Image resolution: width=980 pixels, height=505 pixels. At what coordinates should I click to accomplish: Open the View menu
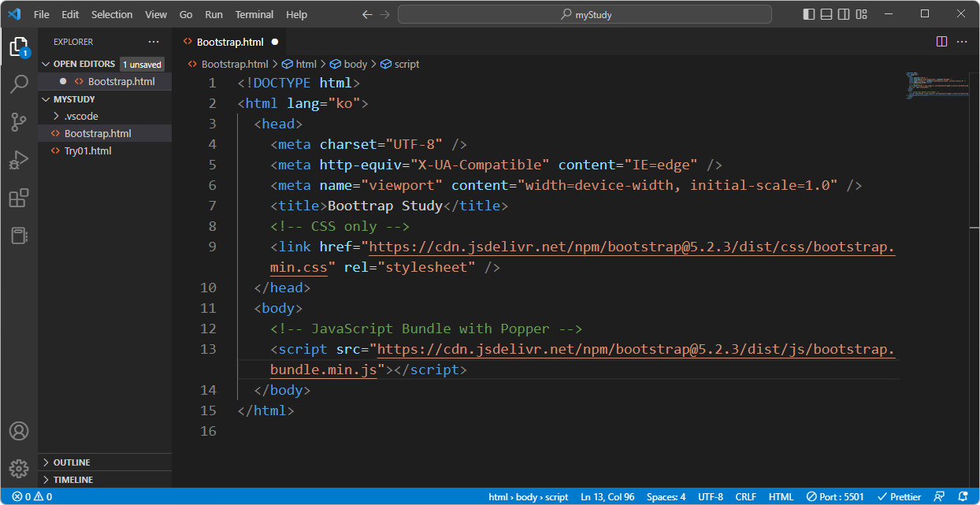[156, 14]
